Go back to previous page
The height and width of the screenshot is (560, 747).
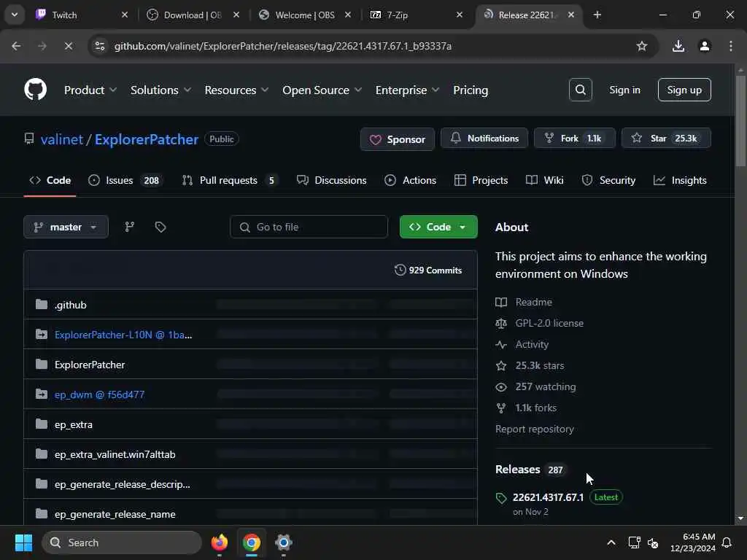click(16, 46)
